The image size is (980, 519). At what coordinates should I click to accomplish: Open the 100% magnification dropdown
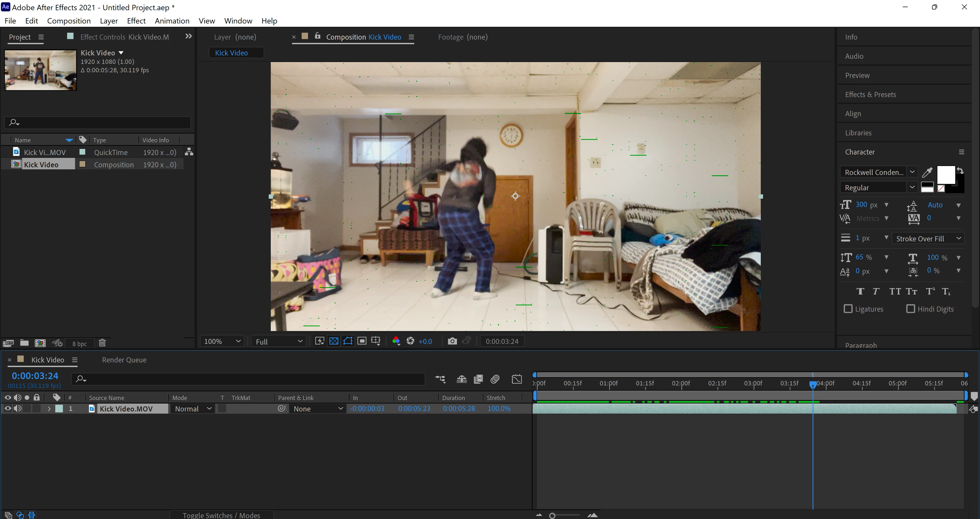pyautogui.click(x=222, y=341)
